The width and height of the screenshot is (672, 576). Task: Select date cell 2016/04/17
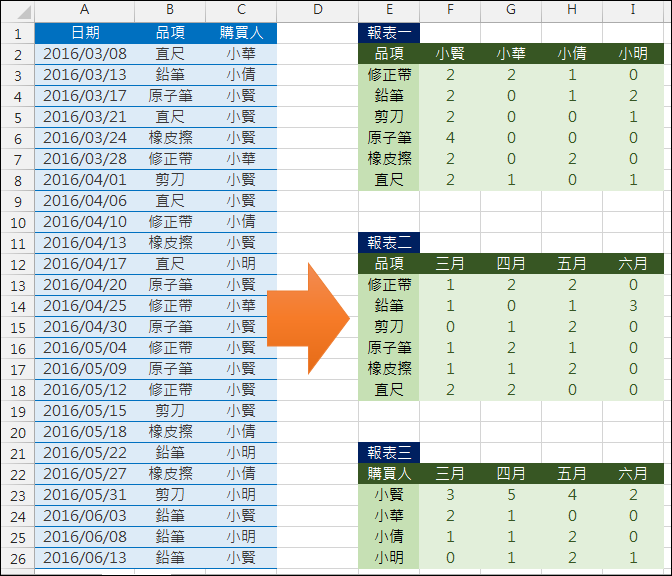click(84, 264)
